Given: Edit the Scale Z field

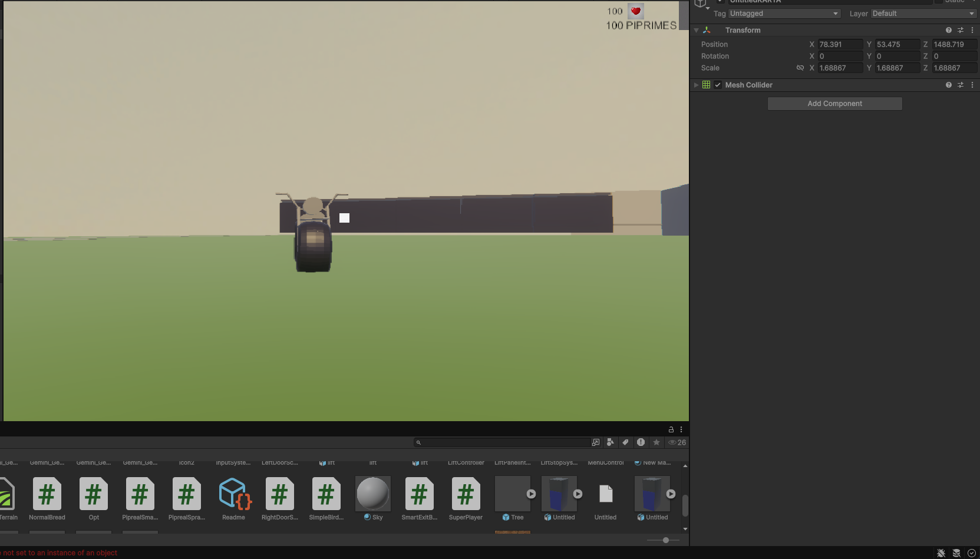Looking at the screenshot, I should click(955, 68).
